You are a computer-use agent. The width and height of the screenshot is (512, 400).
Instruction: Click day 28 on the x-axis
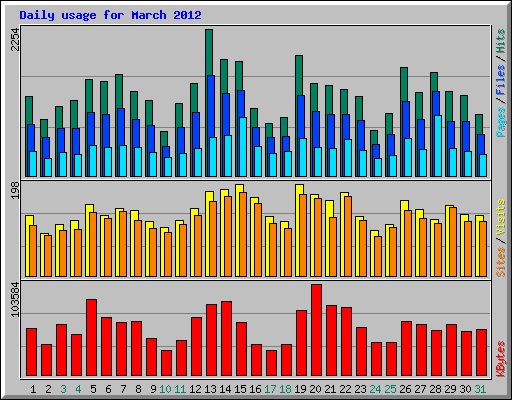point(435,389)
